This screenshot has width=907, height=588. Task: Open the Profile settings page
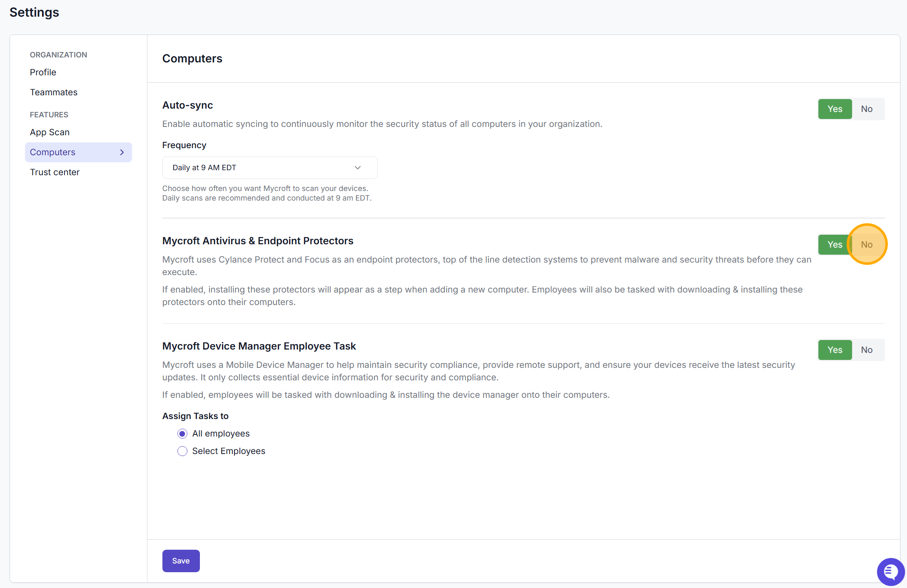43,72
